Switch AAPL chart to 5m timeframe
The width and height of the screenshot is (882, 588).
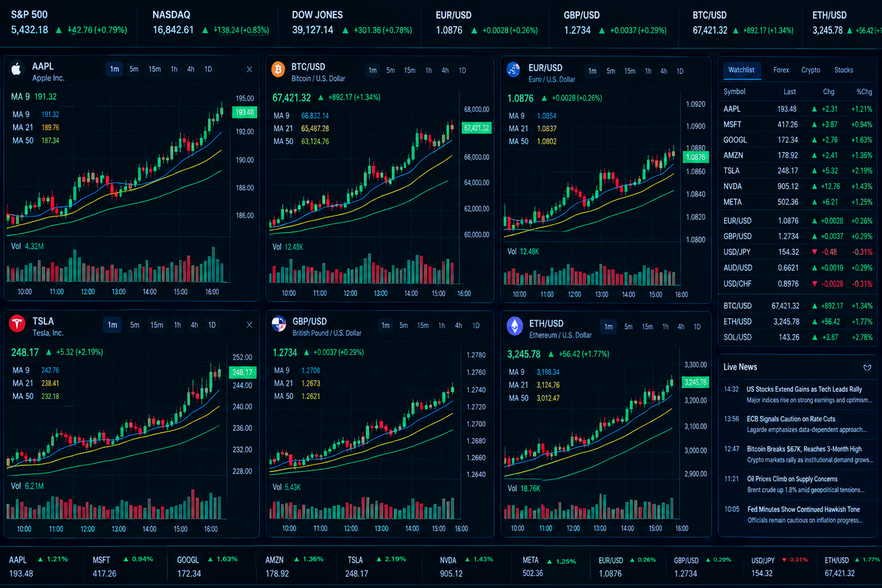point(134,69)
